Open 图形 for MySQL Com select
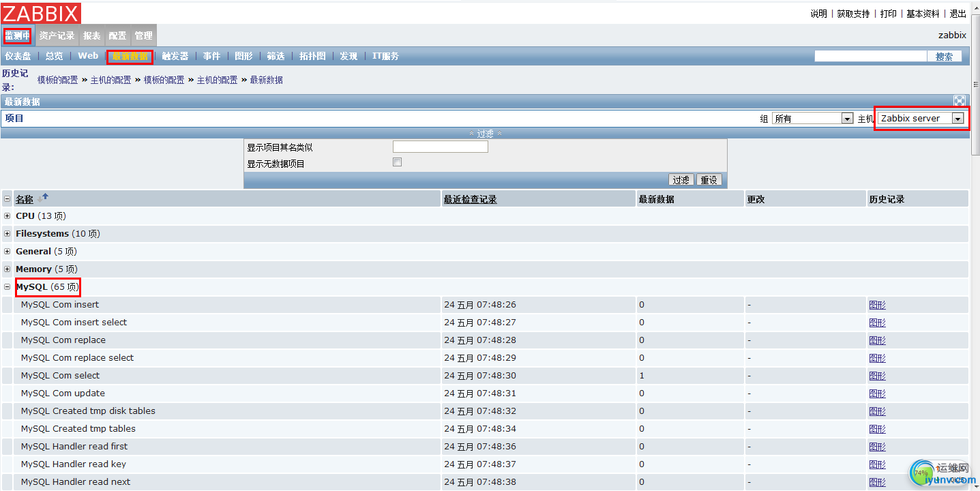980x491 pixels. (x=877, y=376)
